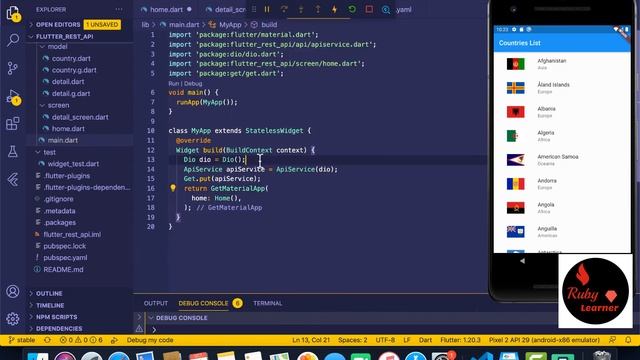Open the Run and Debug view icon

point(13,97)
